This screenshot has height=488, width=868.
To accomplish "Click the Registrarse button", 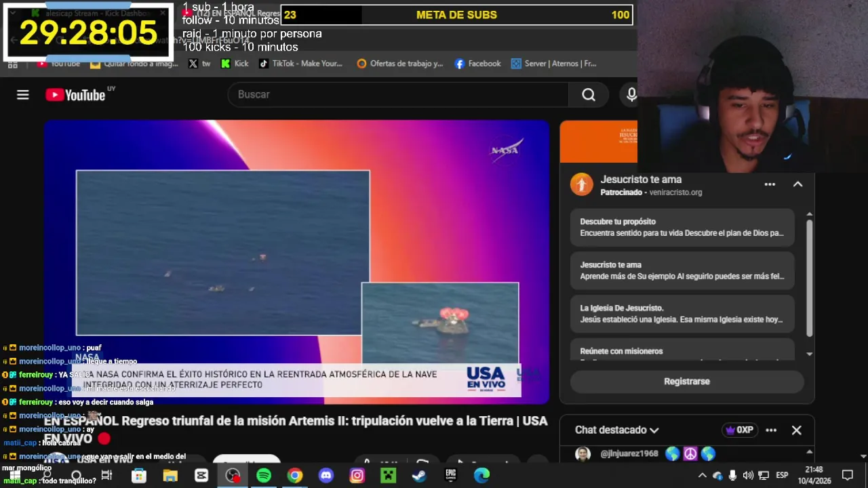I will [687, 382].
